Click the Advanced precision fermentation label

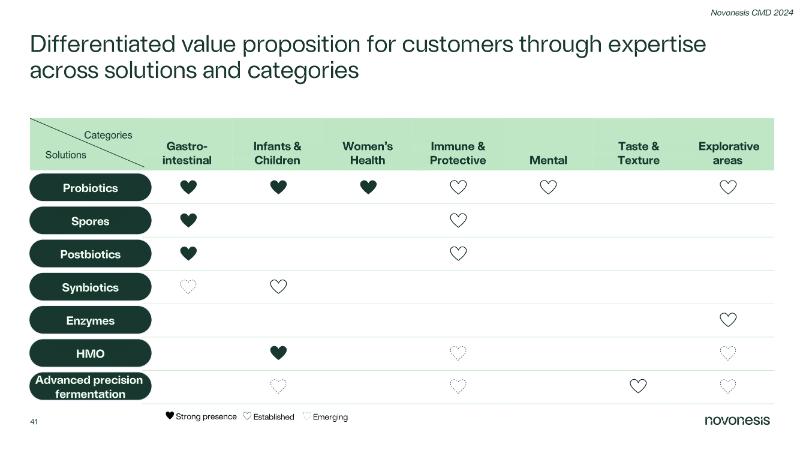click(90, 386)
